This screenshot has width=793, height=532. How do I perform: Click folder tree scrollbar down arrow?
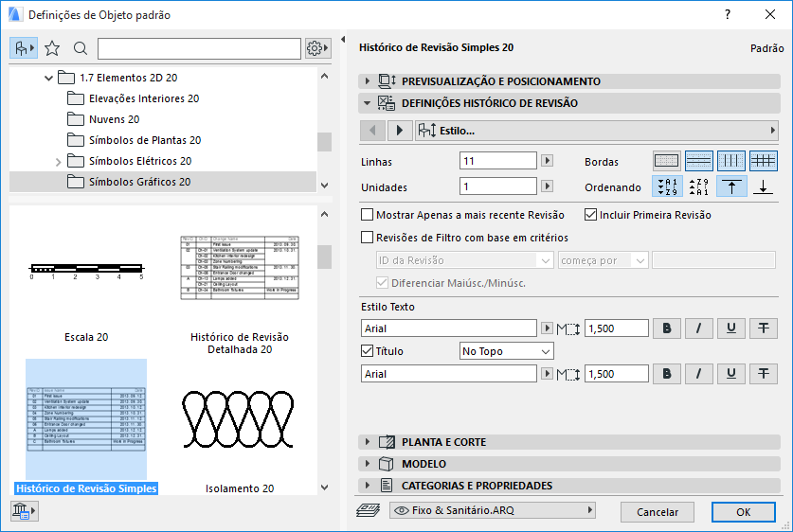[x=325, y=186]
